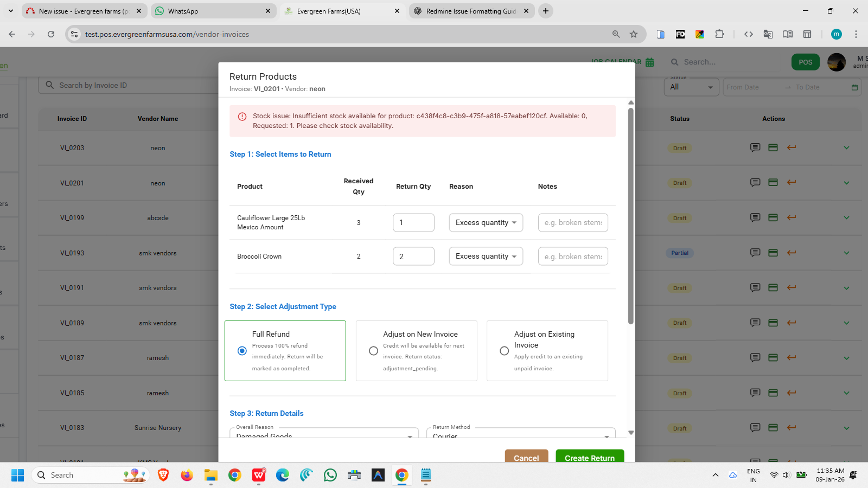Click the Create Return button

590,457
